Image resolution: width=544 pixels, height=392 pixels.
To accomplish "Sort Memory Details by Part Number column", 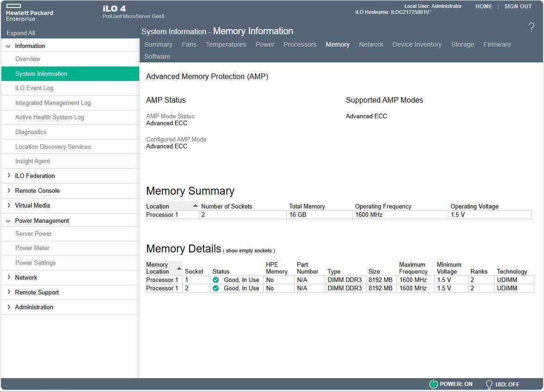I will coord(307,268).
